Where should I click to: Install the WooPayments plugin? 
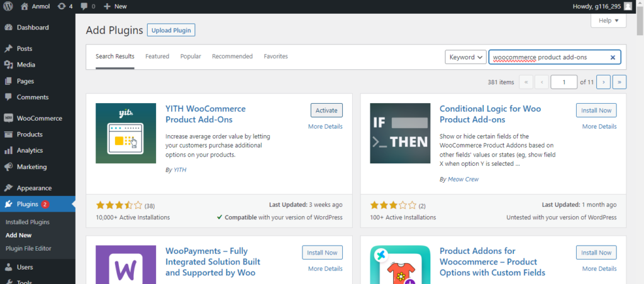click(x=323, y=253)
